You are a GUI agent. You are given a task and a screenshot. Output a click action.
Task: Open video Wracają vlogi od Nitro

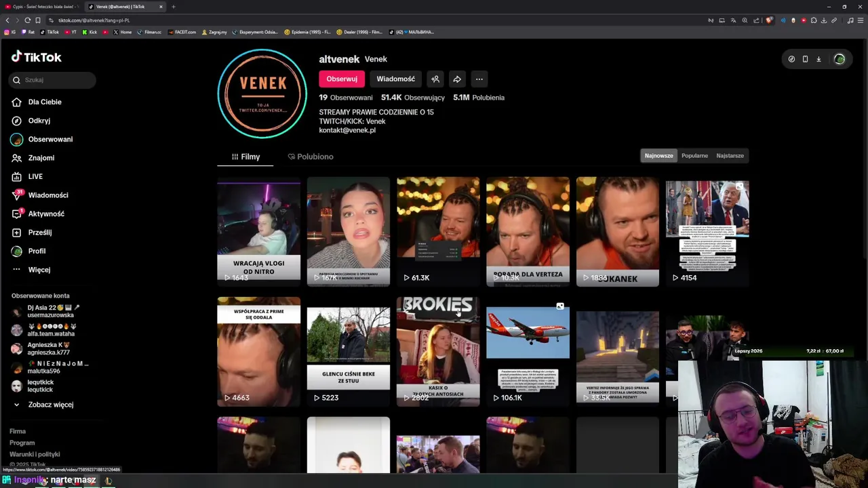[x=259, y=232]
